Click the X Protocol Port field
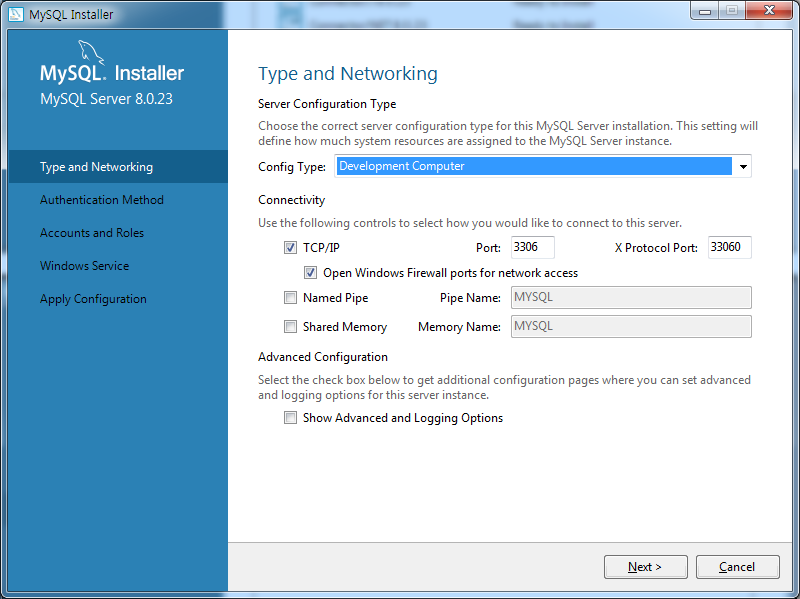This screenshot has height=599, width=800. coord(729,247)
